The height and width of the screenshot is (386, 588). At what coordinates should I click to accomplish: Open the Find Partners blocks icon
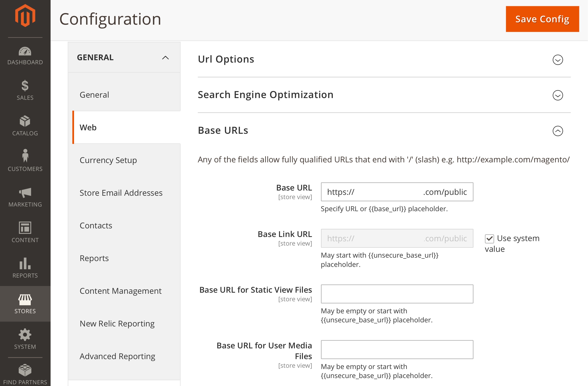(25, 370)
